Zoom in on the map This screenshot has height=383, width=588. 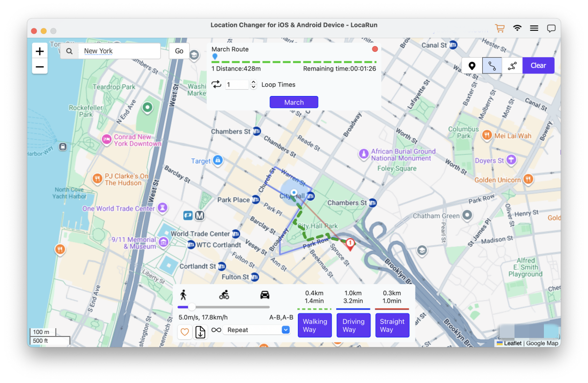pos(40,51)
